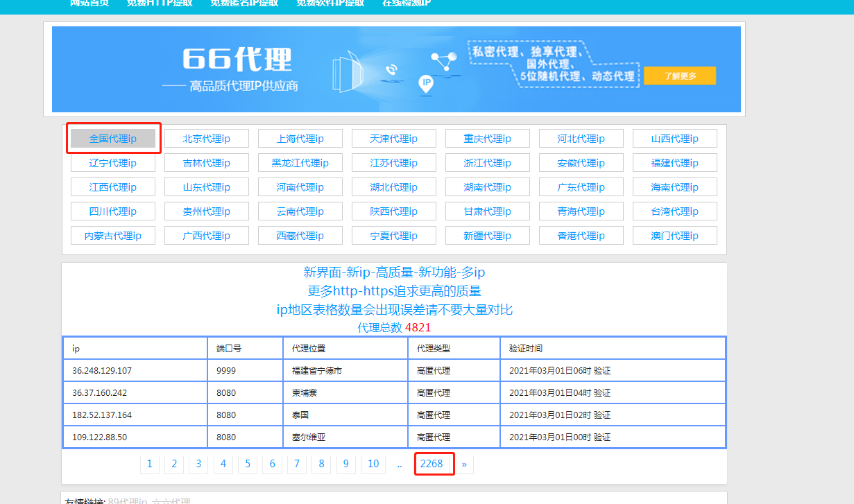Select 台湾代理ip proxies
Viewport: 854px width, 504px height.
[x=674, y=211]
